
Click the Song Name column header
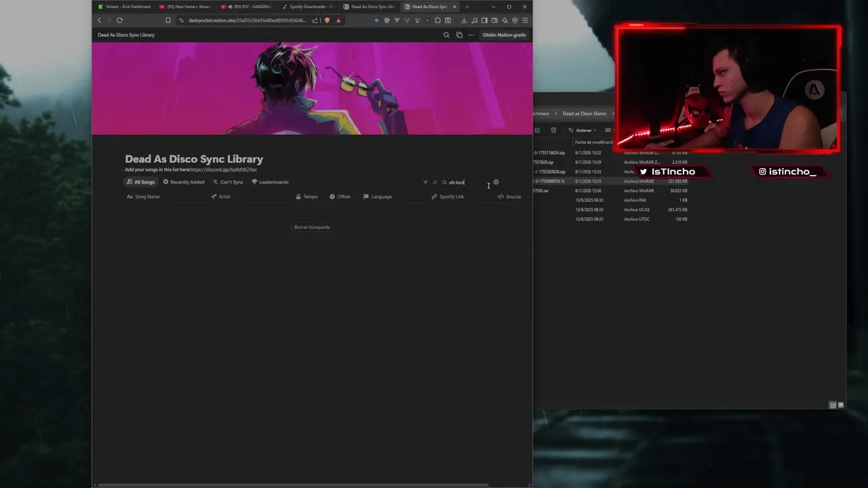pos(143,197)
